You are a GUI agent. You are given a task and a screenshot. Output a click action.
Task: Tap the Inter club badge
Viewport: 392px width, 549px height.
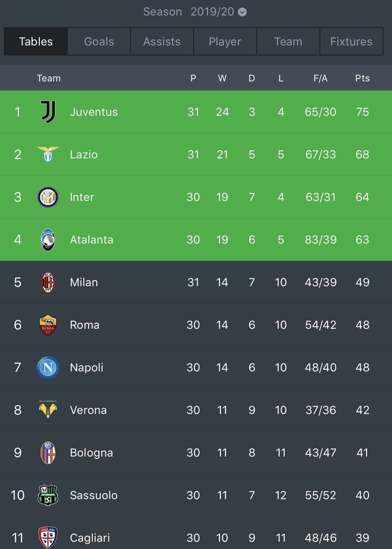[x=48, y=197]
